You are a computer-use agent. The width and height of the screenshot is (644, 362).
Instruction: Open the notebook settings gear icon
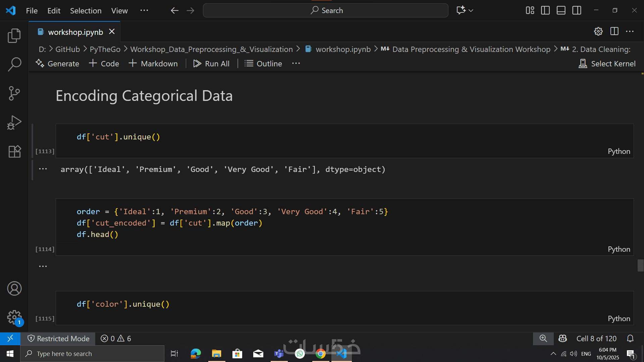(598, 32)
